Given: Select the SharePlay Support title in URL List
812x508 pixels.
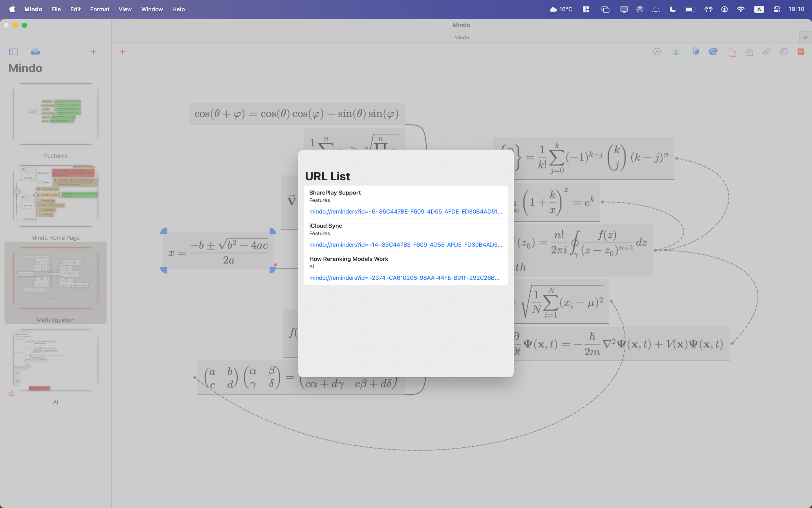Looking at the screenshot, I should (x=335, y=192).
